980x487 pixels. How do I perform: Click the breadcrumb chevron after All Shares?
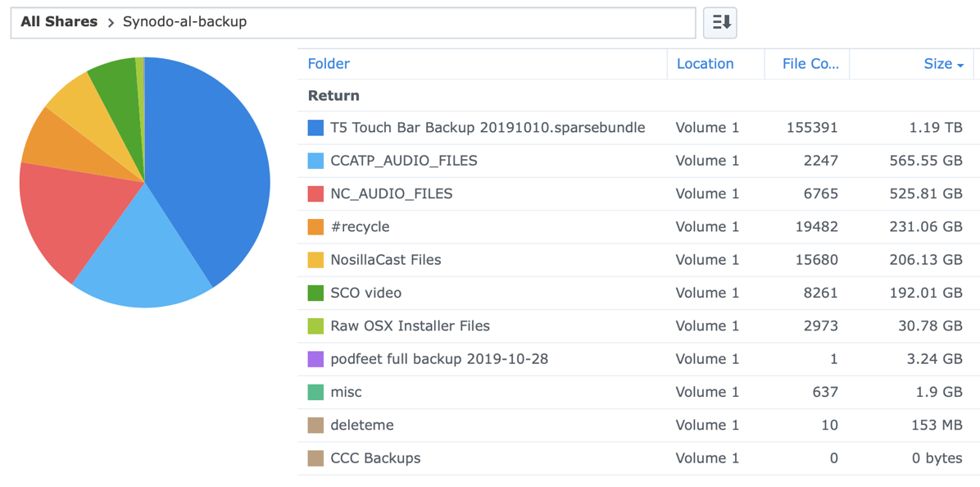point(111,23)
